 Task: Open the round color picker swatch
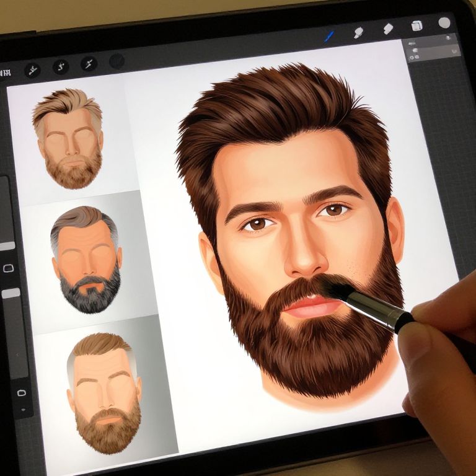pos(444,23)
